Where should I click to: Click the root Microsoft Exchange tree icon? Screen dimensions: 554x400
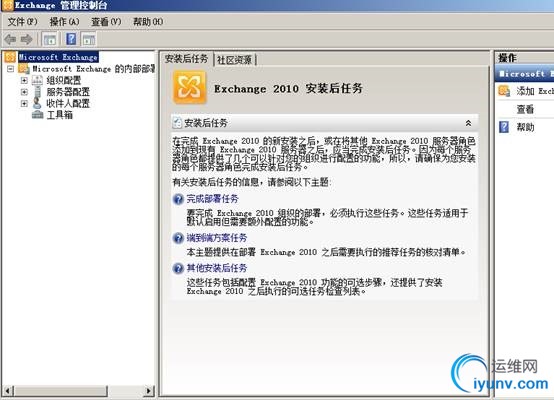coord(10,57)
